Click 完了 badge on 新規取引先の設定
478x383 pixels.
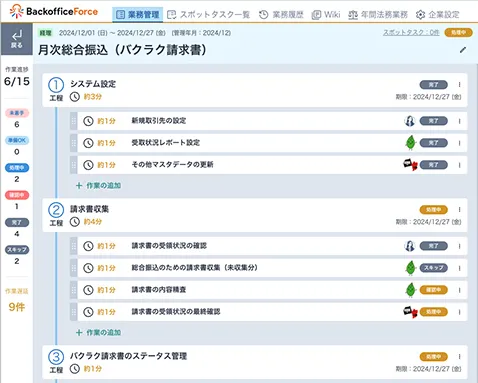click(433, 121)
